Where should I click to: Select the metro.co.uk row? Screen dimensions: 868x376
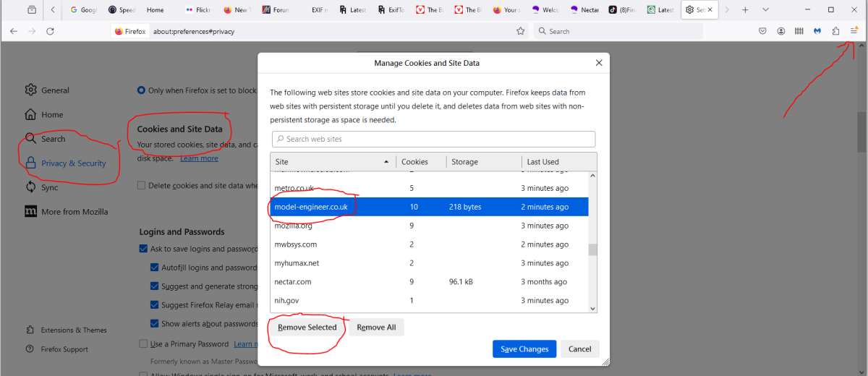430,188
